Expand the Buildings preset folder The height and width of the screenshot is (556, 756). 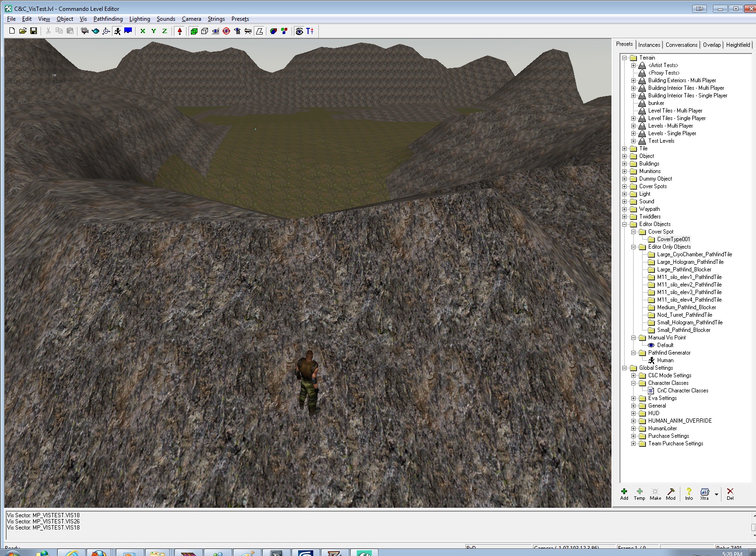pos(625,164)
